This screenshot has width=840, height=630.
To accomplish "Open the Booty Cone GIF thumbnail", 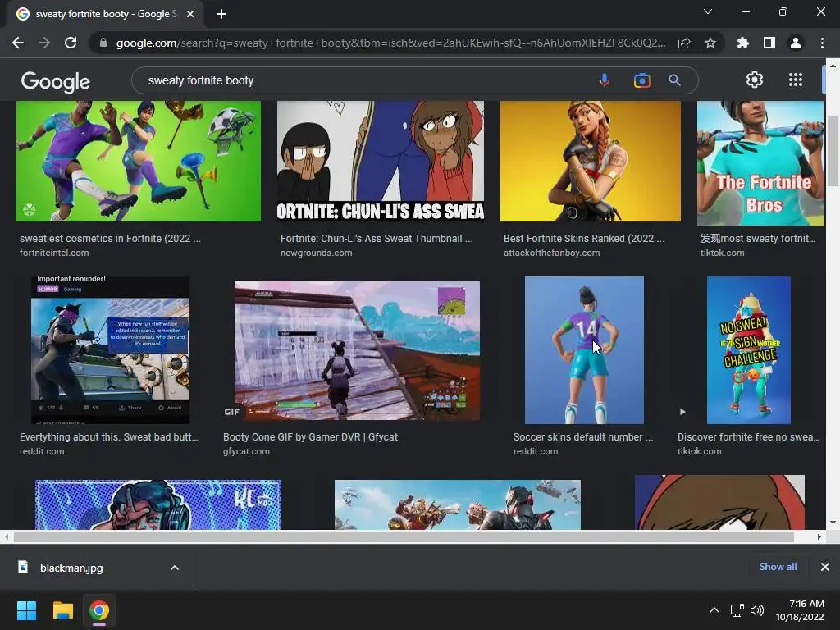I will (x=357, y=350).
